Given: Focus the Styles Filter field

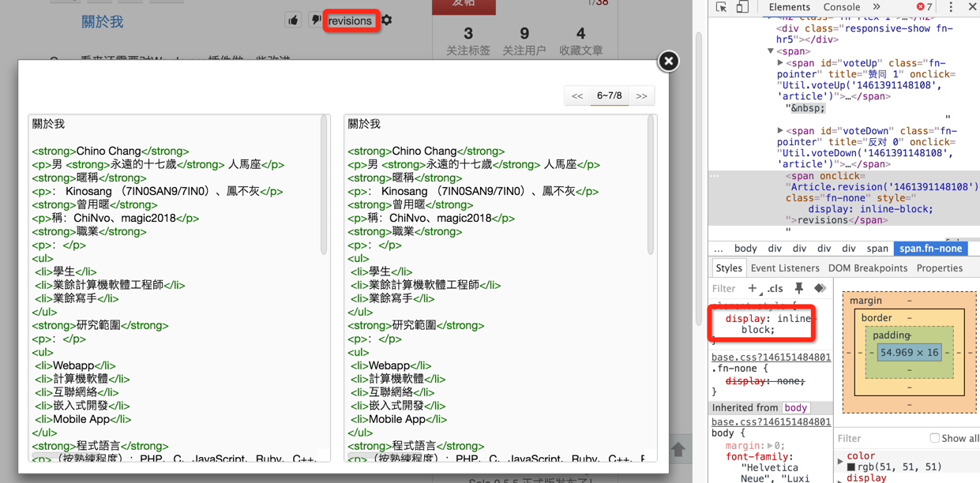Looking at the screenshot, I should [x=725, y=289].
